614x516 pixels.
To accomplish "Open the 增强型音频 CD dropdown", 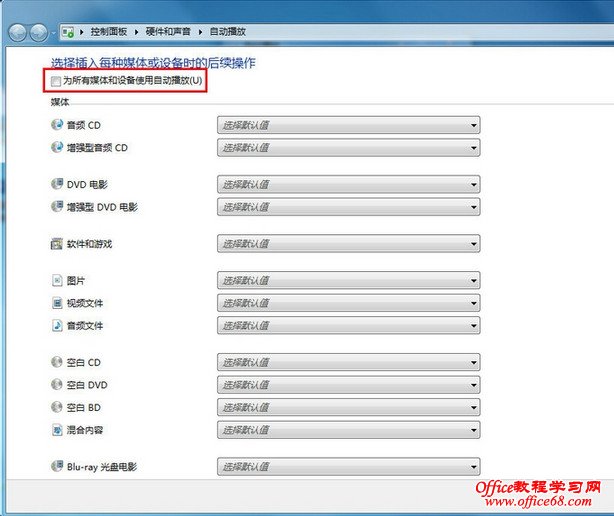I will pos(349,148).
